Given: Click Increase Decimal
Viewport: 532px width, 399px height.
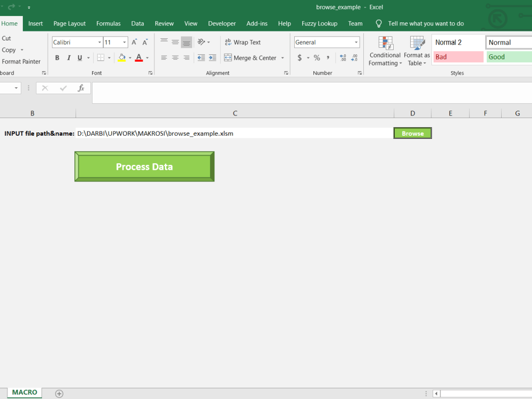Looking at the screenshot, I should (342, 57).
